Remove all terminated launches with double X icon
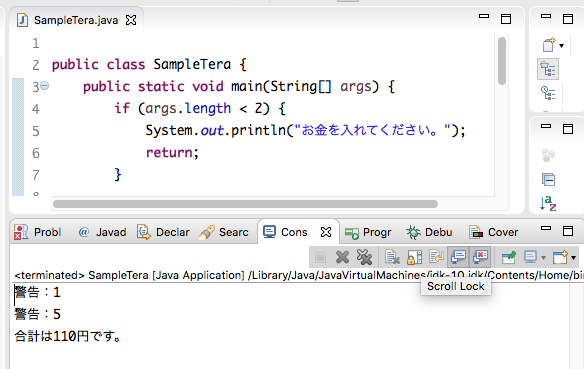Viewport: 584px width, 369px height. coord(364,257)
